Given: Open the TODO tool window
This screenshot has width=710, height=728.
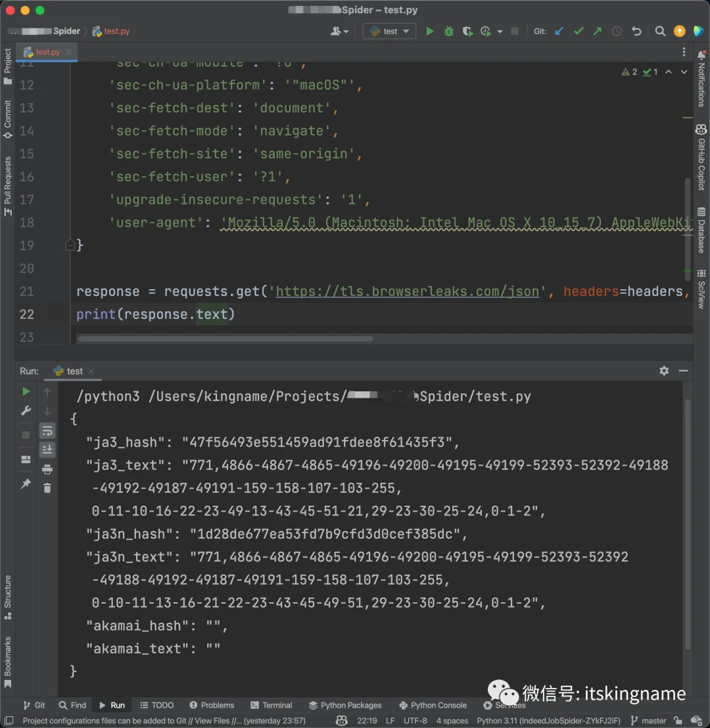Looking at the screenshot, I should 157,705.
